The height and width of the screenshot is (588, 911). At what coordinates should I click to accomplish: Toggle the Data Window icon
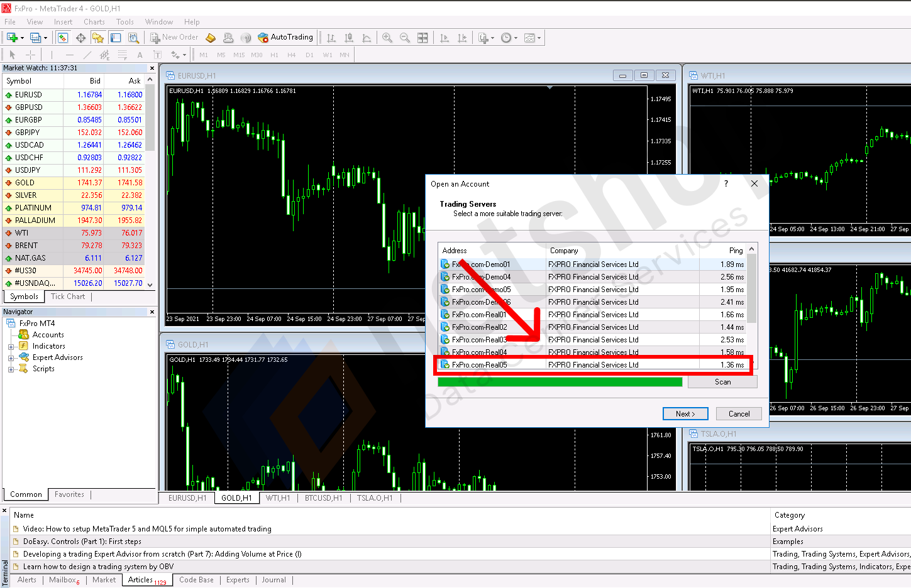[x=80, y=38]
